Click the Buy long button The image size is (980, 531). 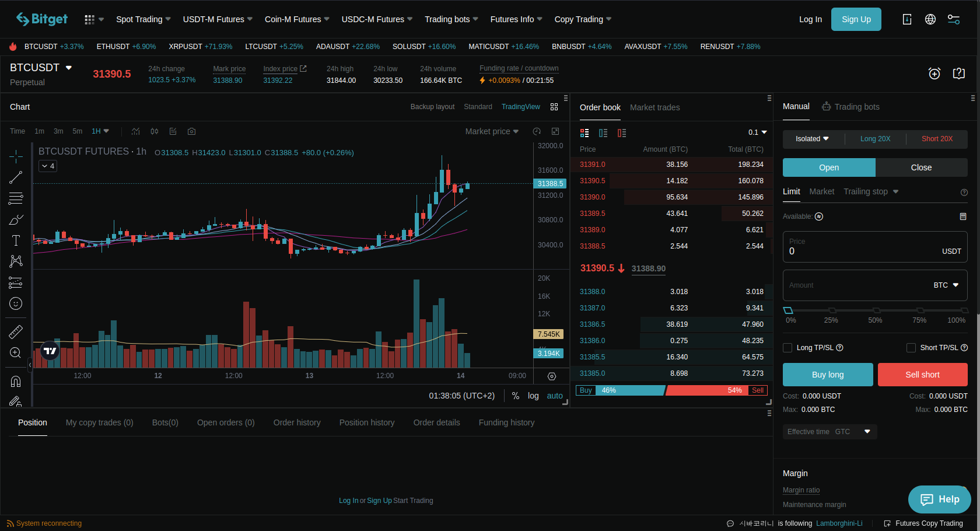click(x=828, y=375)
